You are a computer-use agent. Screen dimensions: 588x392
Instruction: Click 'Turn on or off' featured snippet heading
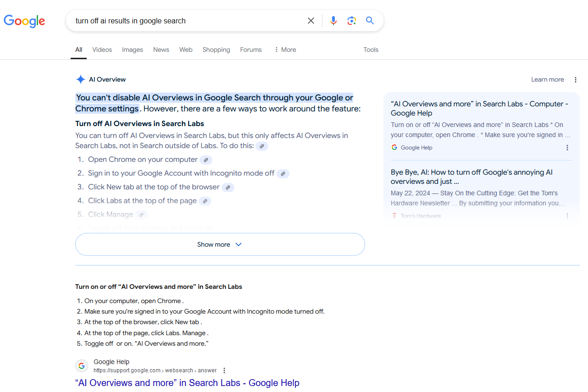point(159,287)
